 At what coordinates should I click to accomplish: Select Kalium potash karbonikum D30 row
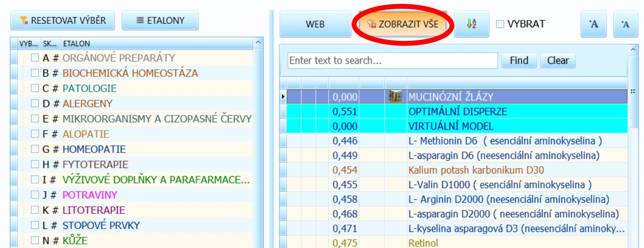coord(457,170)
